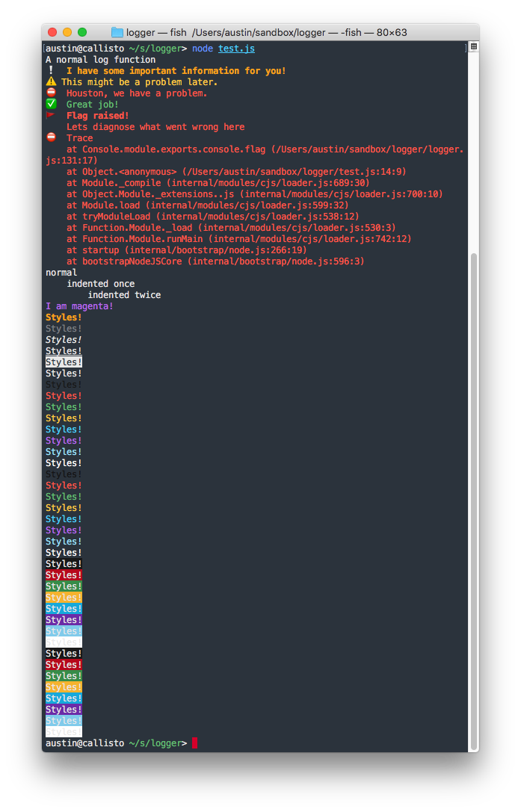Click the text 'I have some important information for you!'
This screenshot has width=521, height=812.
tap(176, 71)
